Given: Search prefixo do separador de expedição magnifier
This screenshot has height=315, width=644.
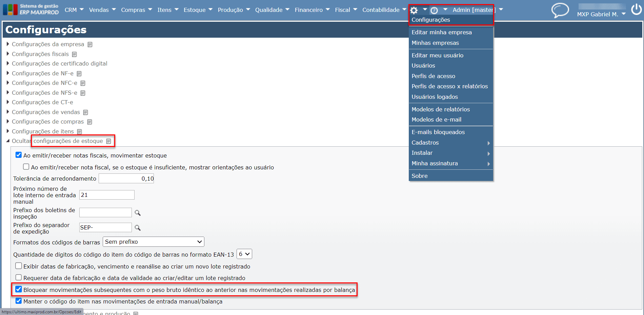Looking at the screenshot, I should coord(138,228).
